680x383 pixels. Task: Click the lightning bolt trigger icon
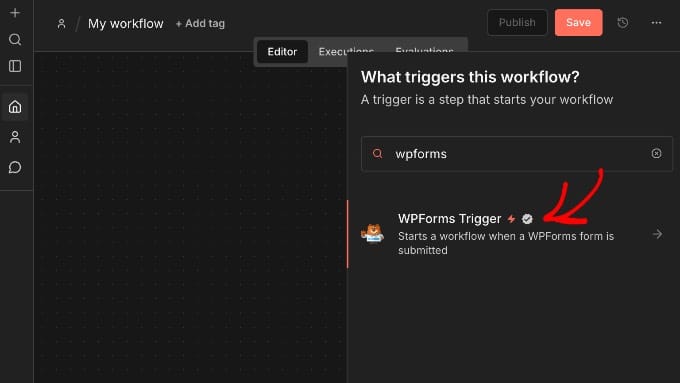(x=512, y=219)
